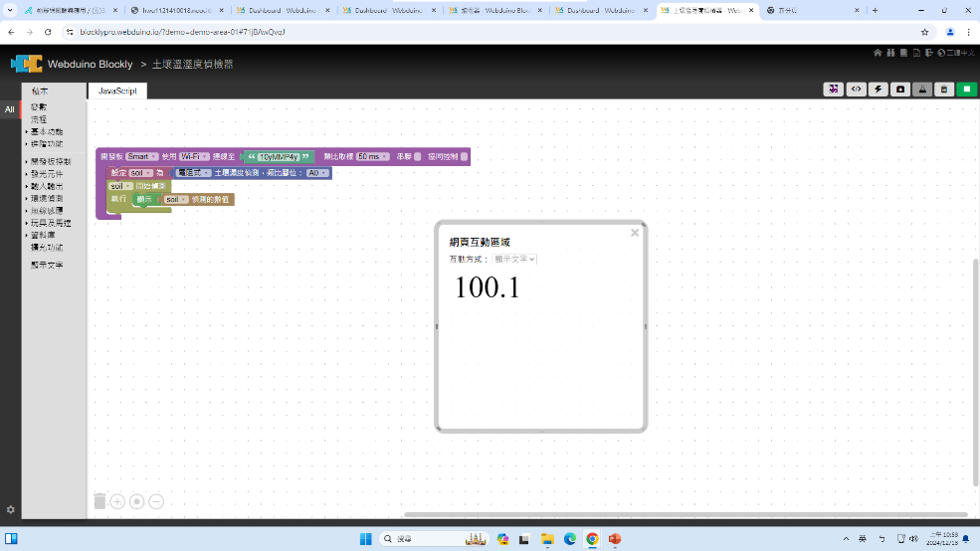Zoom out the workspace with minus icon
Viewport: 980px width, 551px height.
[x=156, y=501]
